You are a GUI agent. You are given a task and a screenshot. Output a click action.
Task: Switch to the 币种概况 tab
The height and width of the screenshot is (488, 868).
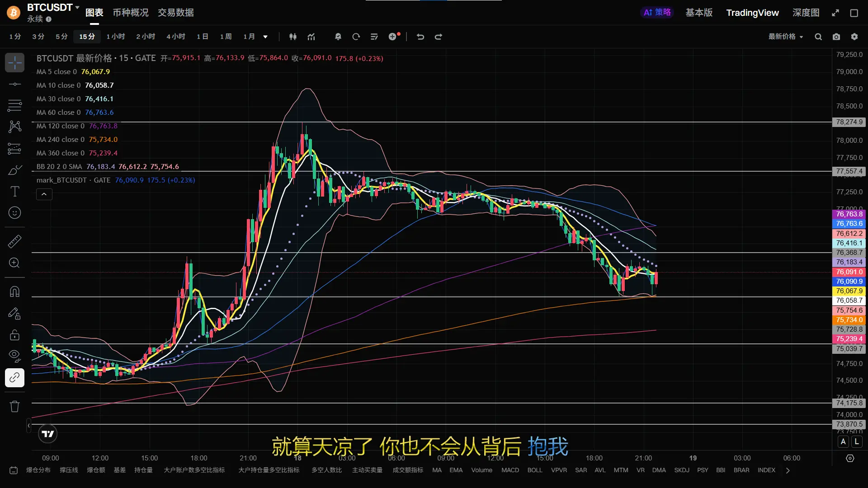130,13
